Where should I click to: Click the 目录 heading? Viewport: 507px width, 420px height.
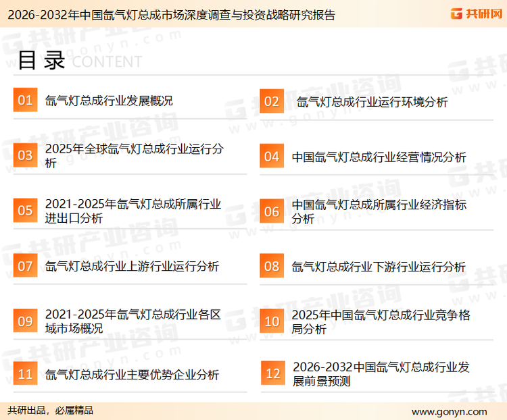(x=41, y=60)
